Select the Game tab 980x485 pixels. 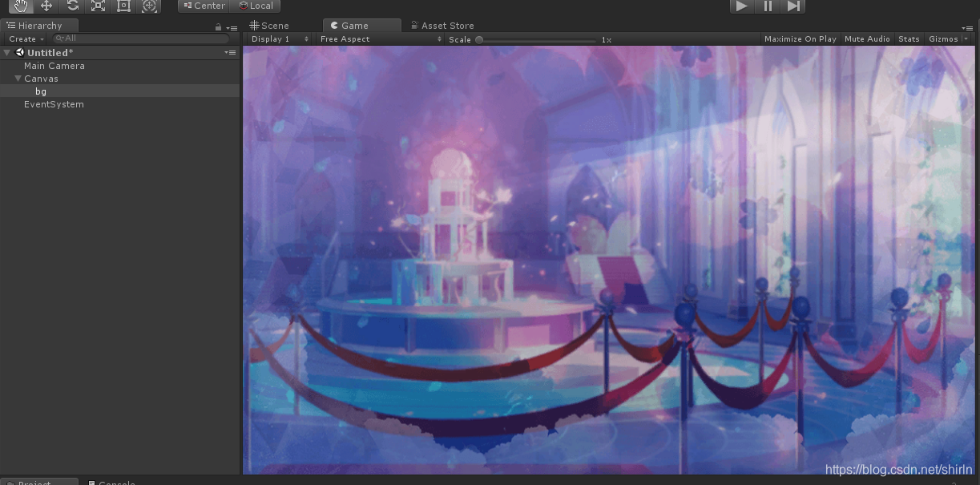[x=361, y=26]
